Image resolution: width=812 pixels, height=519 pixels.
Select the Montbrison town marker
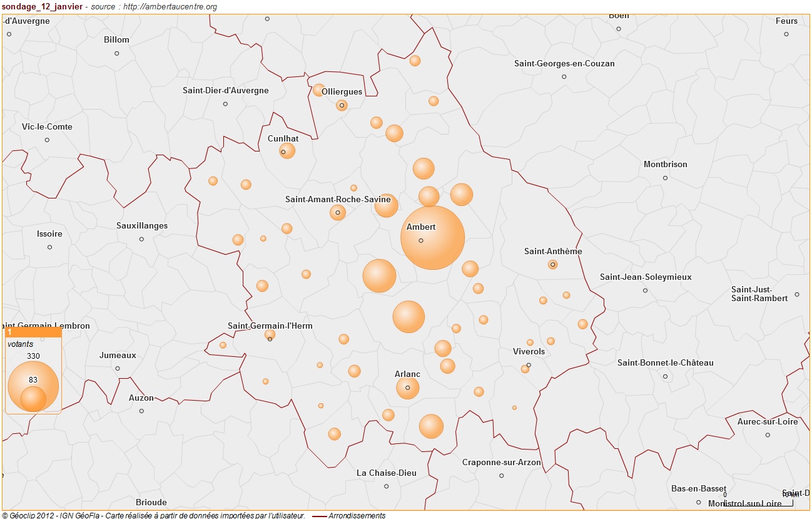665,178
